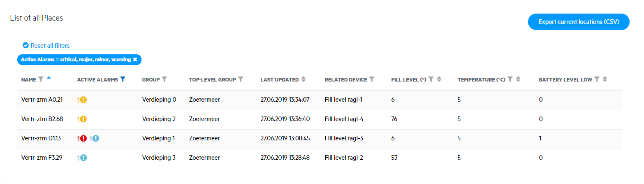
Task: Click Reset all filters link
Action: coord(46,46)
